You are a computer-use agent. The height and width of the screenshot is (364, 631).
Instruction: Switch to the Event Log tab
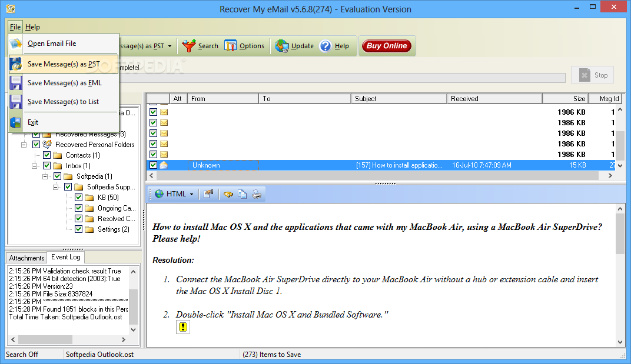click(x=65, y=257)
